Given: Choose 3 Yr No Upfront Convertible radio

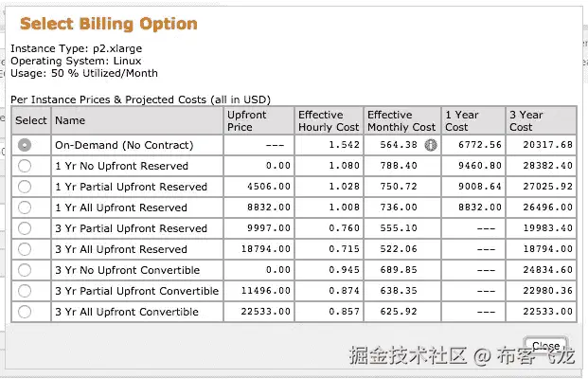Looking at the screenshot, I should coord(25,270).
